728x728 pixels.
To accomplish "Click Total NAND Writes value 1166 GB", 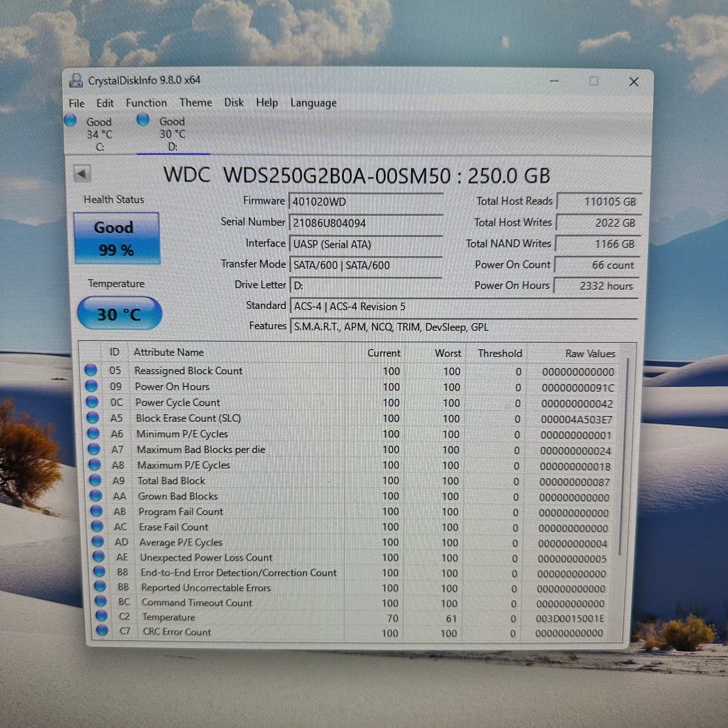I will (598, 244).
